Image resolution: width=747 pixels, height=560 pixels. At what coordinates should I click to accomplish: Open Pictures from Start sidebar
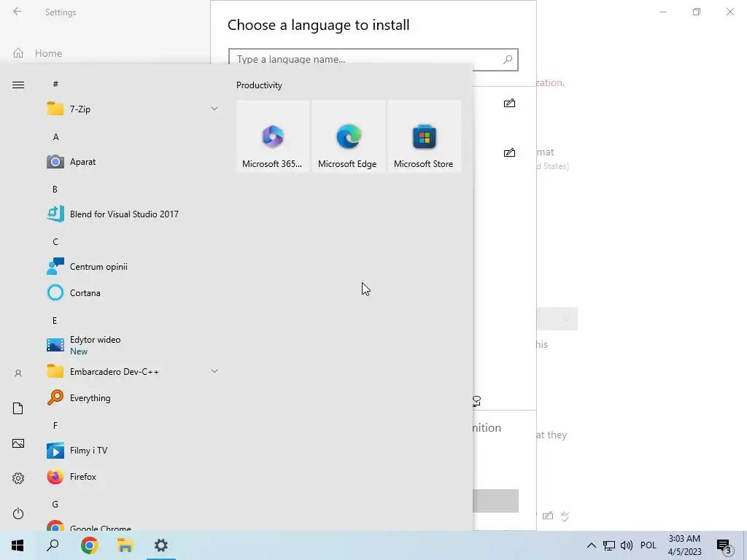[x=18, y=443]
